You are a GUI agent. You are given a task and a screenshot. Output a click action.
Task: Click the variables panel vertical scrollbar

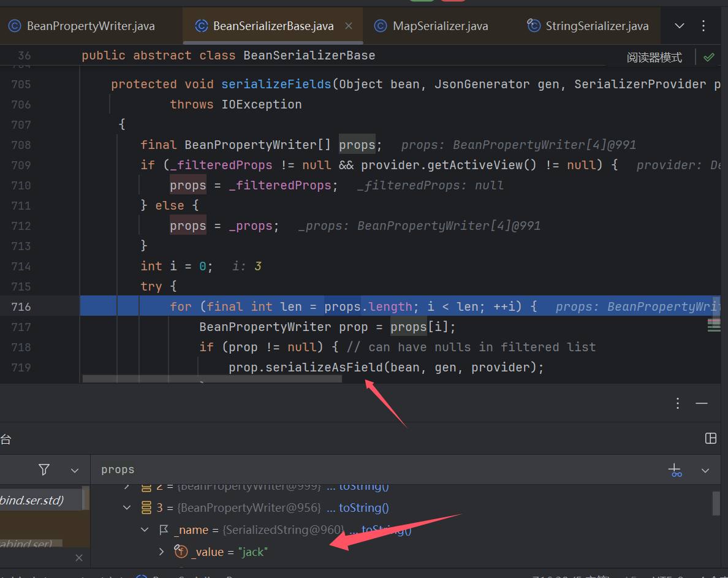pyautogui.click(x=716, y=504)
